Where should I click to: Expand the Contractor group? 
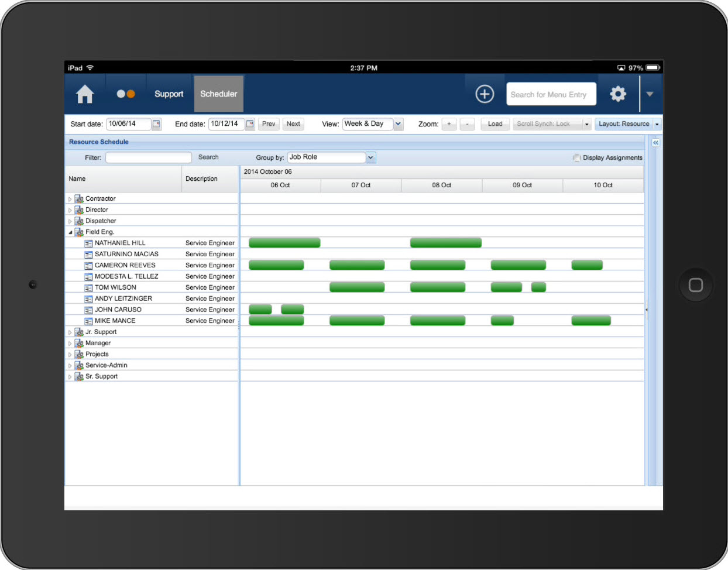pyautogui.click(x=70, y=198)
